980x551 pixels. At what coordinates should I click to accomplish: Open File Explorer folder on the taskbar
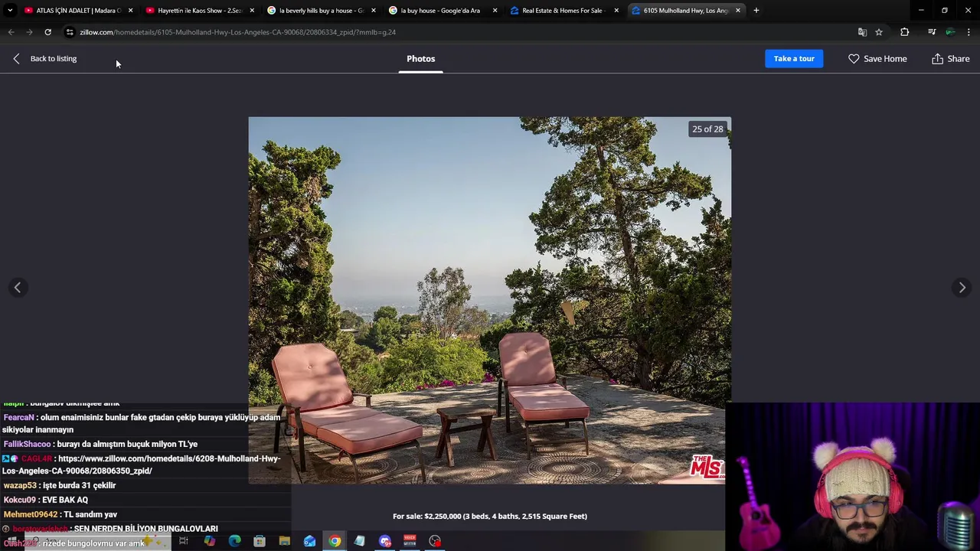[284, 541]
